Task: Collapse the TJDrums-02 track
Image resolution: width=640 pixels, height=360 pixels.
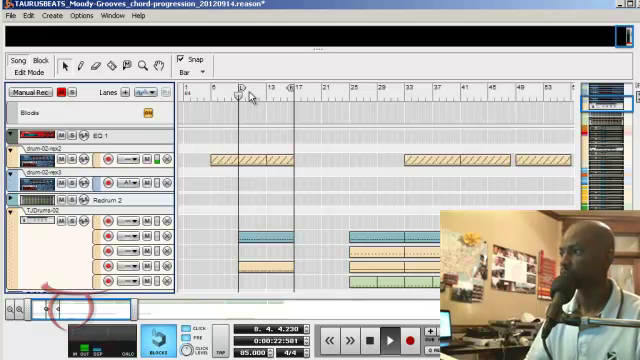Action: tap(11, 213)
